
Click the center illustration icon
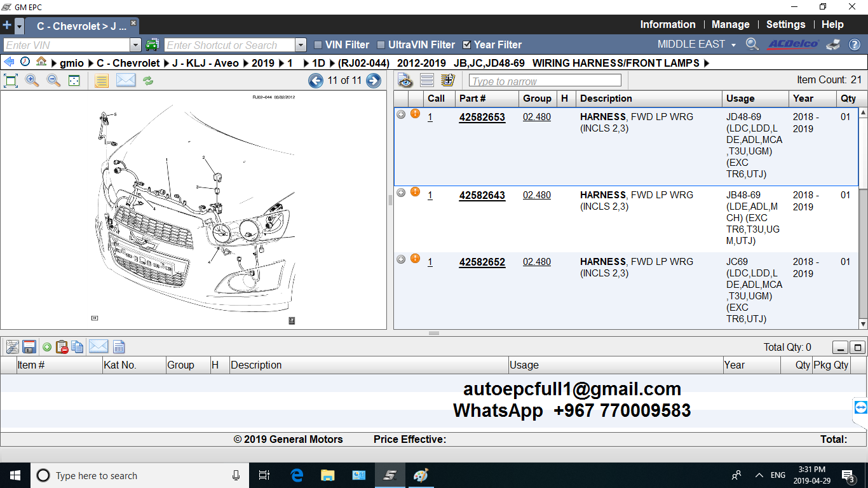click(74, 81)
